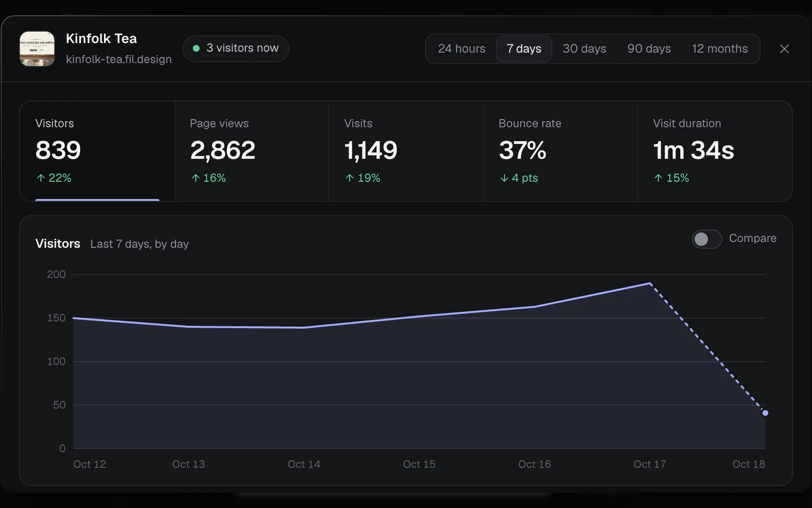Click the Kinfolk Tea site thumbnail

[37, 49]
